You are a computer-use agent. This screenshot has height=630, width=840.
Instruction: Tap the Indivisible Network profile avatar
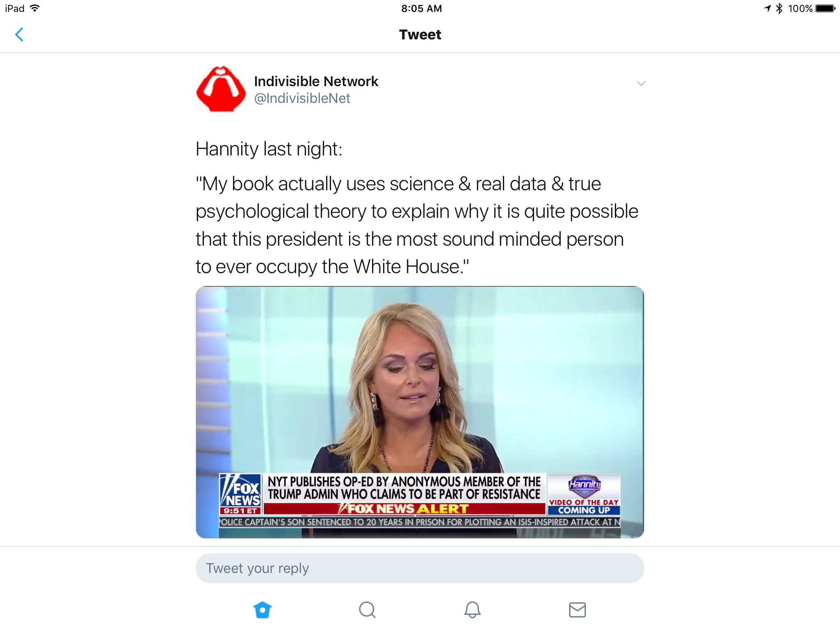coord(221,89)
